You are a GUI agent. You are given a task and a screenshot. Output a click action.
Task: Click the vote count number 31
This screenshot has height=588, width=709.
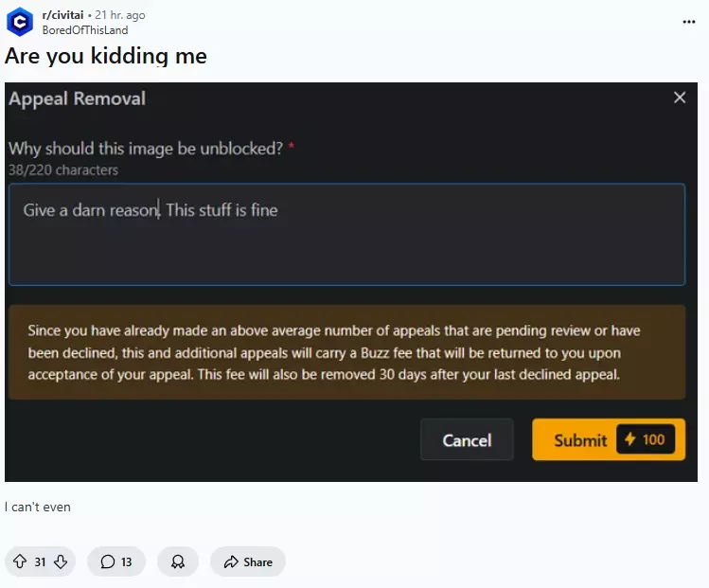tap(41, 561)
